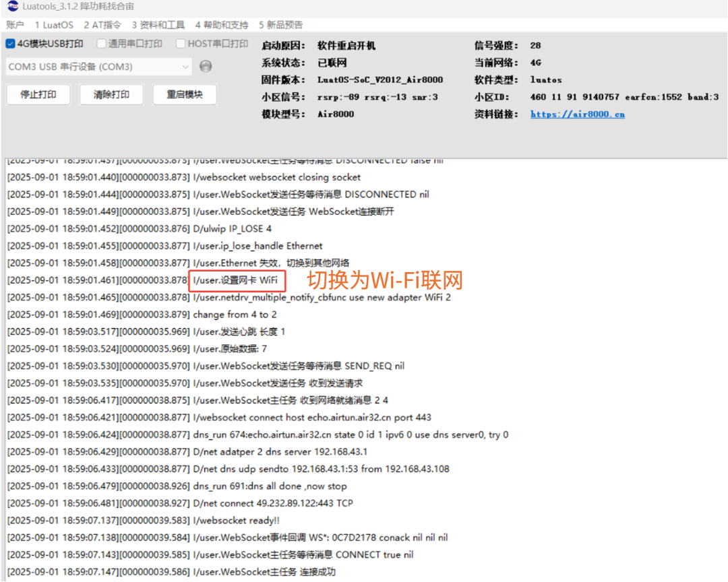Viewport: 728px width, 582px height.
Task: Toggle the 4G模块USB打印 checkbox
Action: [x=10, y=44]
